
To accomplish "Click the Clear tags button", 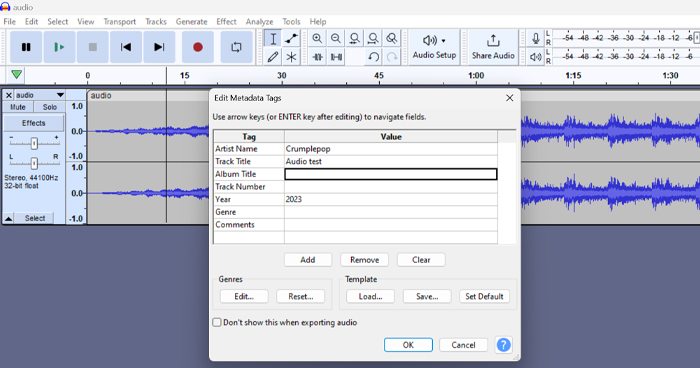I will 421,260.
